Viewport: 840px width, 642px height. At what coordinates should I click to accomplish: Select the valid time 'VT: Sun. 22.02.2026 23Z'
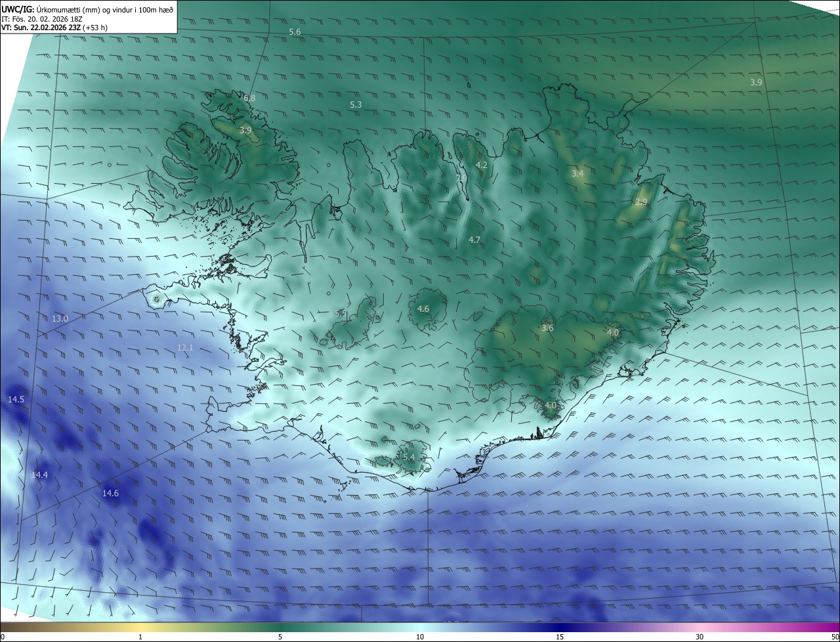click(41, 28)
